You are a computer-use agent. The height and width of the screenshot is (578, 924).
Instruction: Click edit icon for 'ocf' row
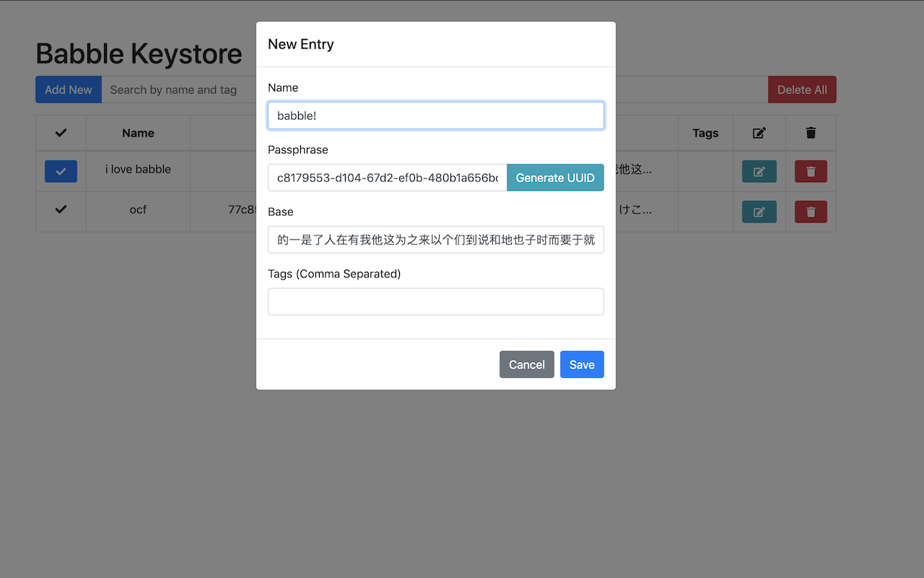(x=759, y=212)
